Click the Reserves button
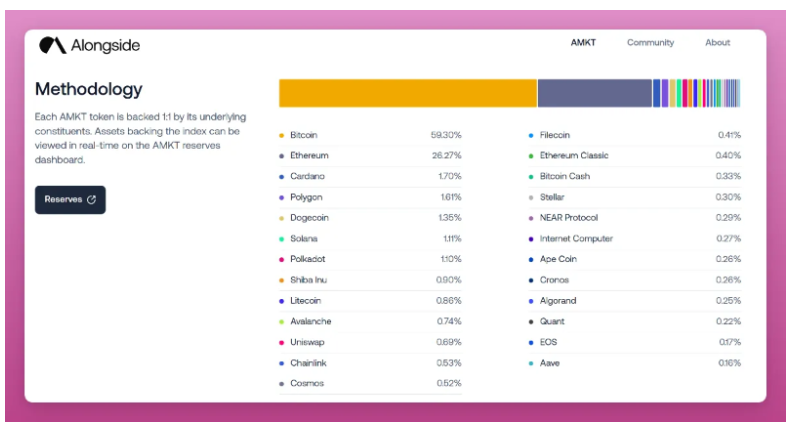Viewport: 790px width, 428px height. [70, 200]
